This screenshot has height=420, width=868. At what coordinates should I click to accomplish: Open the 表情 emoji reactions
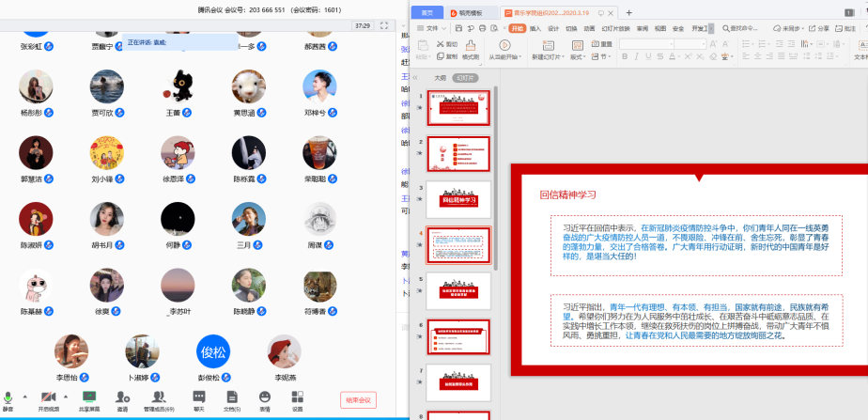point(264,398)
